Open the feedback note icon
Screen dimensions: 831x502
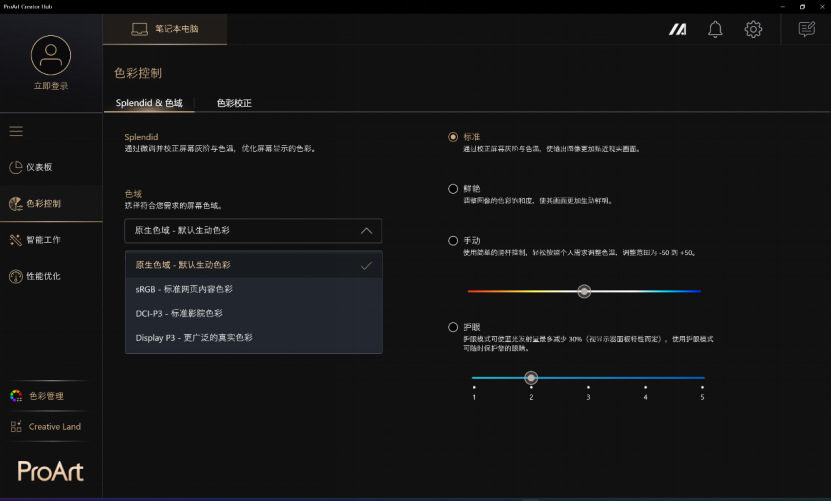pyautogui.click(x=807, y=29)
